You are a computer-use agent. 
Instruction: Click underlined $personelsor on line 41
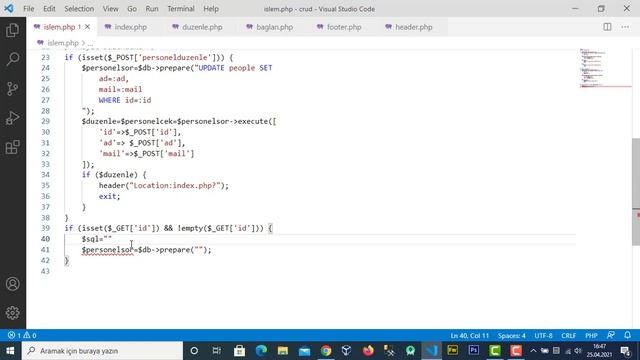(x=107, y=250)
